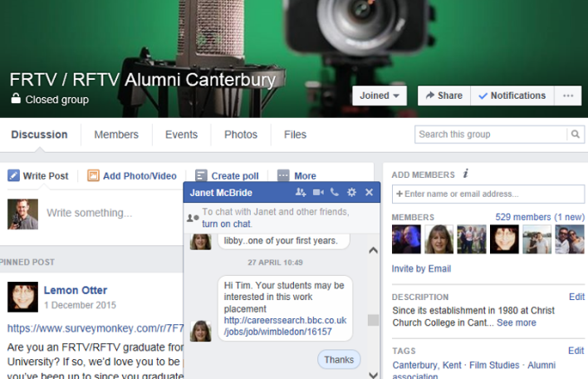The image size is (588, 379).
Task: Click Lemon Otter's profile picture in pinned post
Action: (23, 297)
